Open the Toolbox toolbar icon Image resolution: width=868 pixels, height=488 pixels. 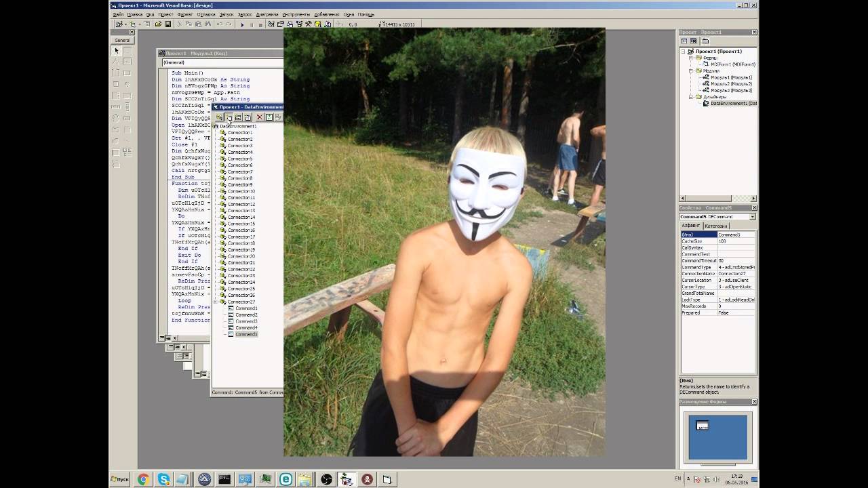(309, 24)
